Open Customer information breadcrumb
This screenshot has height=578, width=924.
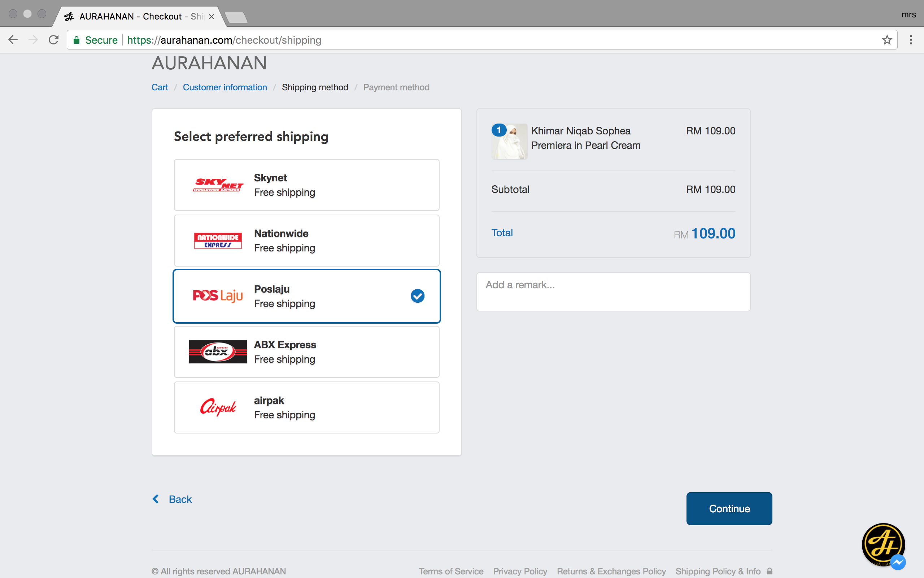click(225, 87)
